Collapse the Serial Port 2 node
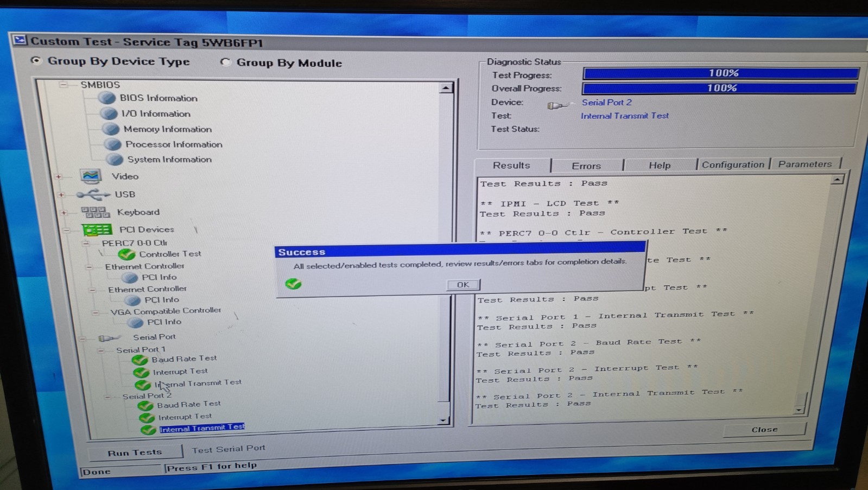The height and width of the screenshot is (490, 868). (x=107, y=397)
